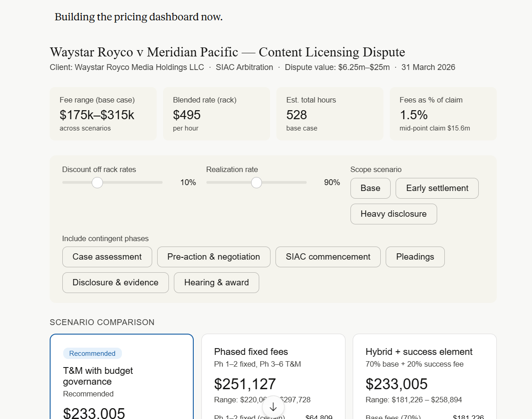Screen dimensions: 532x419
Task: Toggle the Pleadings phase
Action: tap(415, 257)
